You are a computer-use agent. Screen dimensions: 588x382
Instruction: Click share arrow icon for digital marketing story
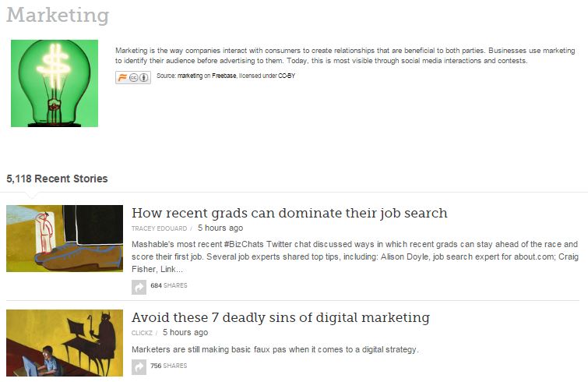139,367
